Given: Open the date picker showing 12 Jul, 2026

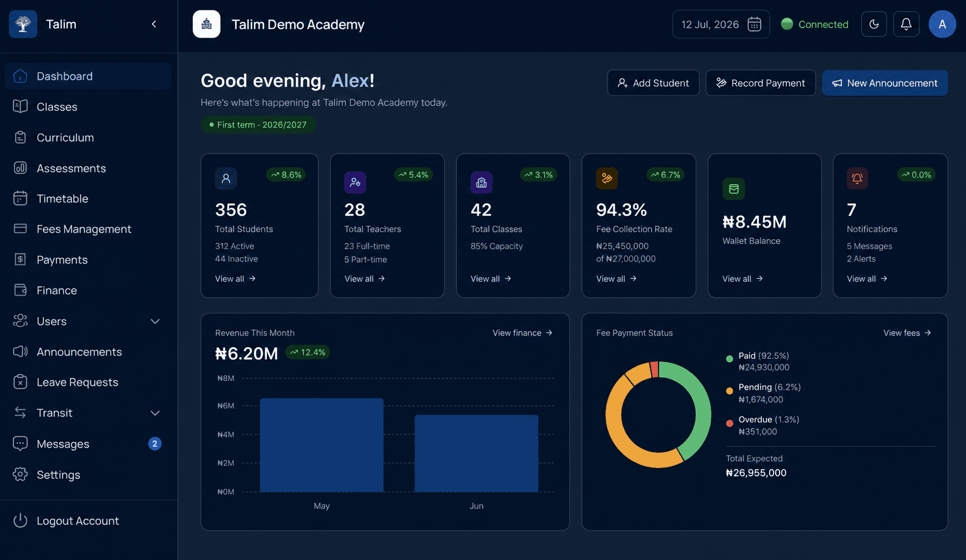Looking at the screenshot, I should [721, 24].
